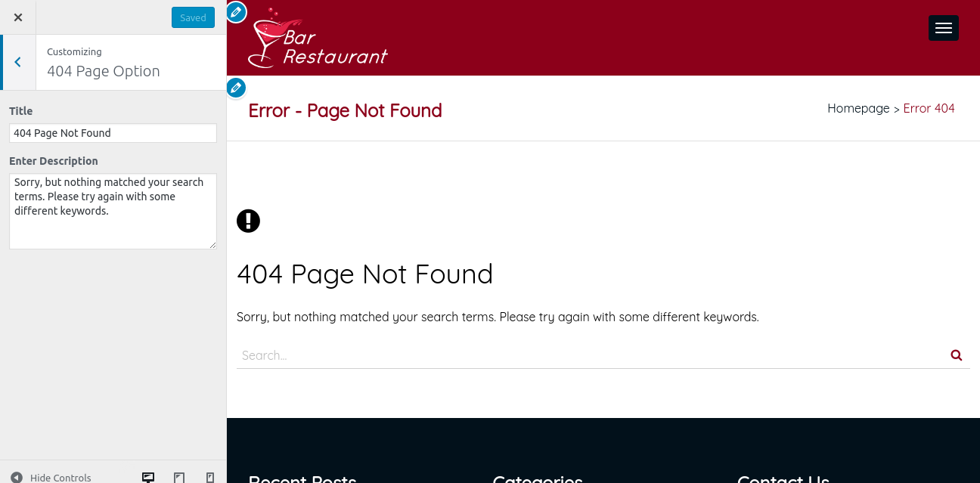
Task: Collapse sidebar using Hide Controls
Action: [x=51, y=478]
